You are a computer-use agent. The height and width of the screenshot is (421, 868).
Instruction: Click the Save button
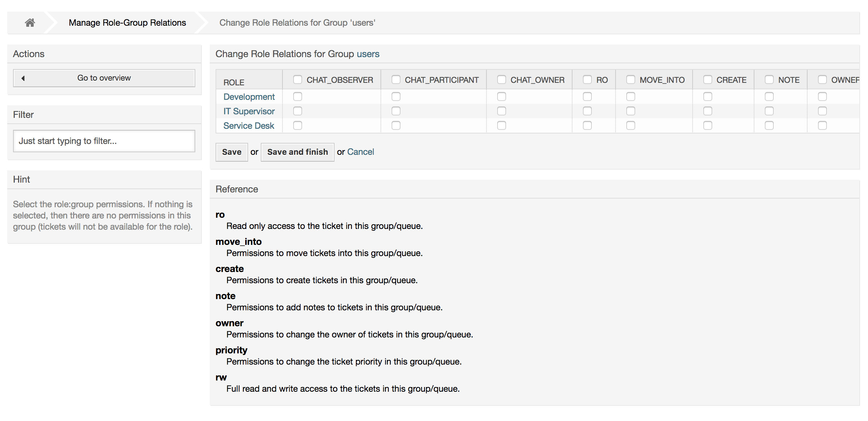click(231, 151)
